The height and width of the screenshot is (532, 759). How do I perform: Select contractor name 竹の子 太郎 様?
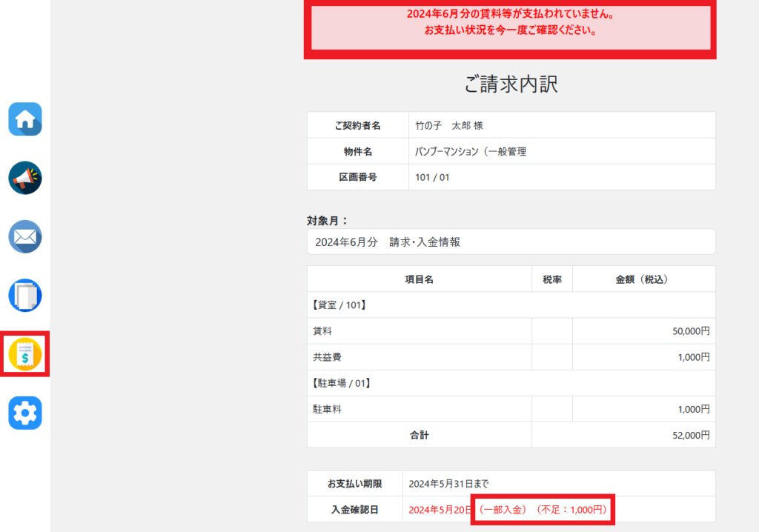point(450,125)
